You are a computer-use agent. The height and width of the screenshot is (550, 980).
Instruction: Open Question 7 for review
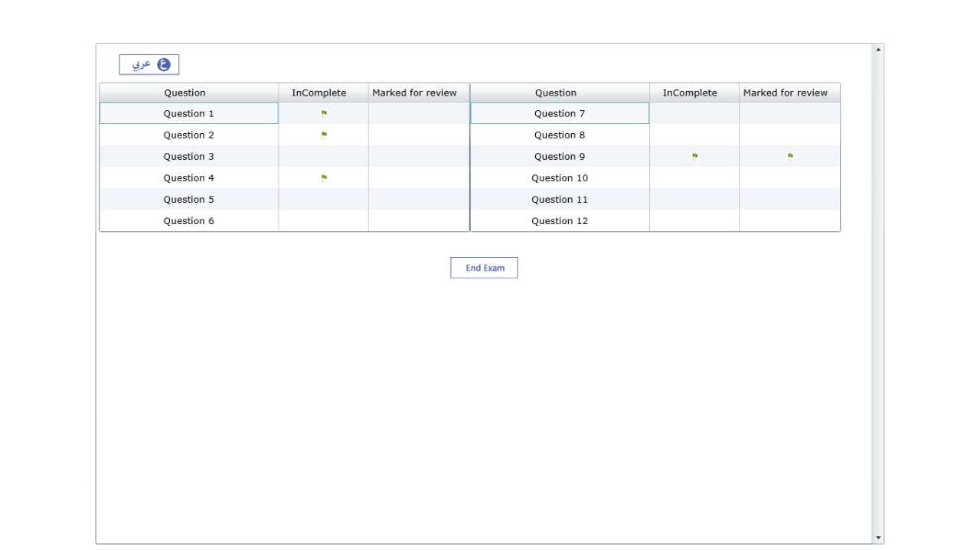(559, 112)
